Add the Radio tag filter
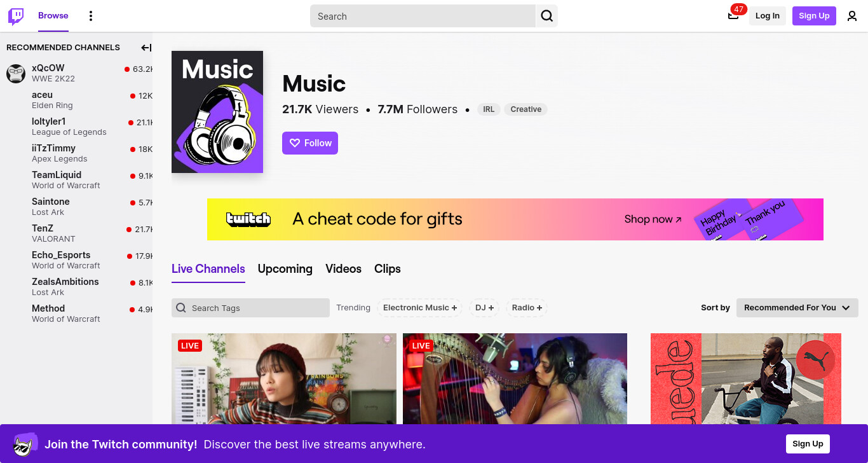868x463 pixels. tap(527, 308)
